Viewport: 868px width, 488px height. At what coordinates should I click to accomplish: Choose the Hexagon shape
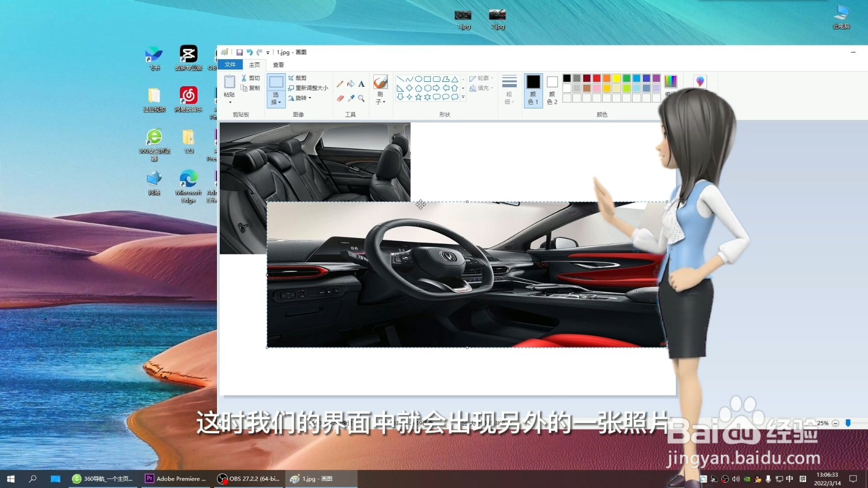tap(427, 88)
